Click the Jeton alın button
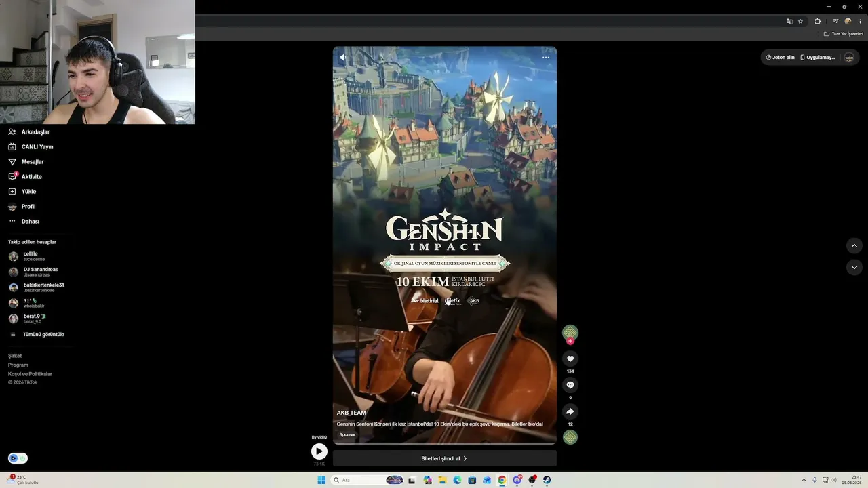Image resolution: width=868 pixels, height=488 pixels. [x=780, y=58]
